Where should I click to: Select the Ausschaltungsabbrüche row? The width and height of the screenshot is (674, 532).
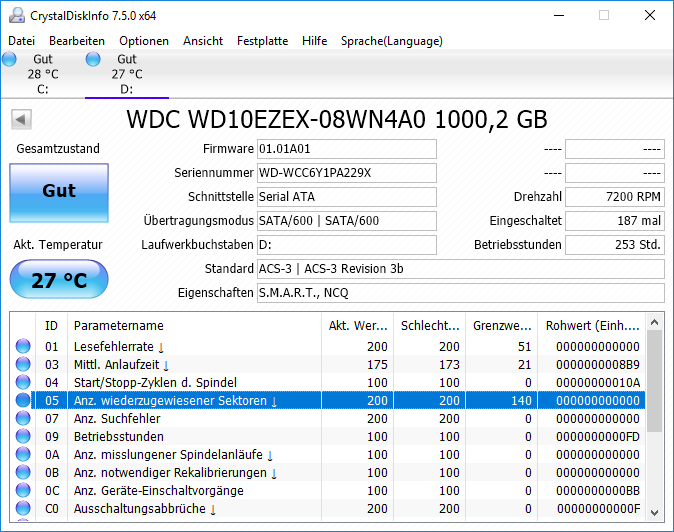click(328, 509)
